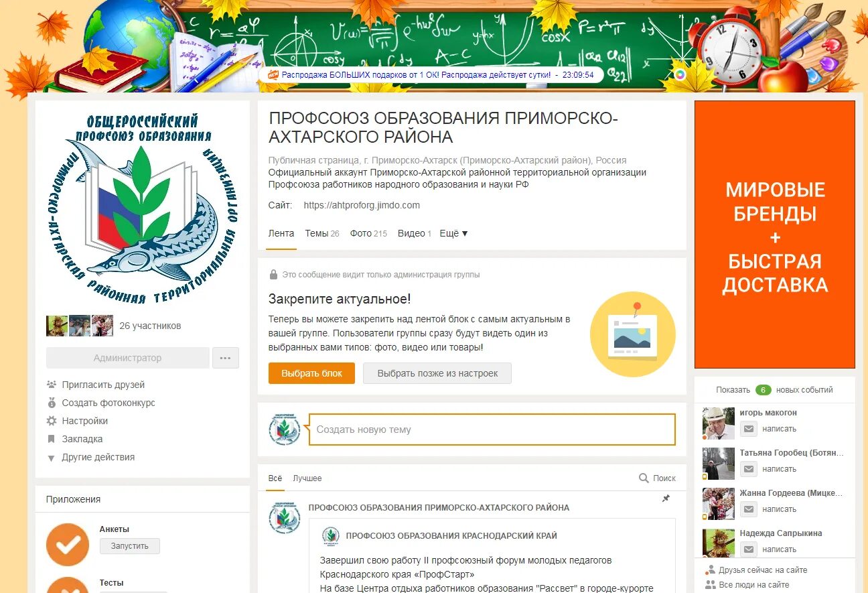
Task: Click the envelope icon for Татьяна Горобец
Action: tap(749, 469)
